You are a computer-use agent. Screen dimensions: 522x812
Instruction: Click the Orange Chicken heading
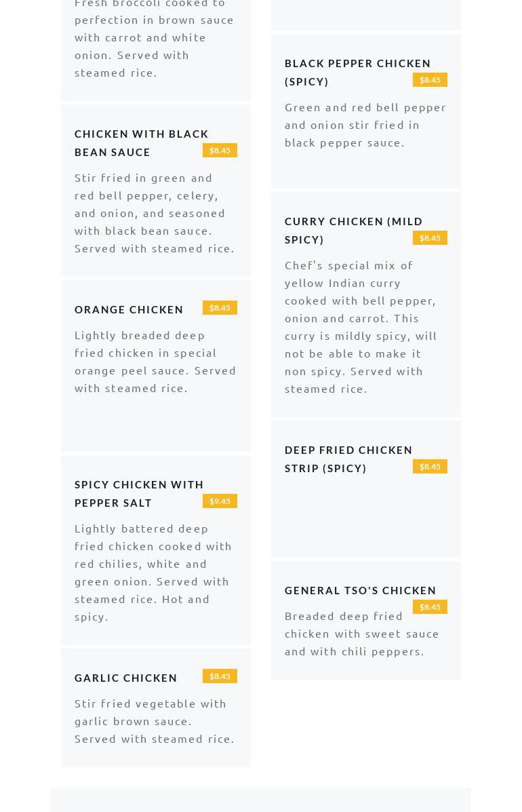click(129, 309)
